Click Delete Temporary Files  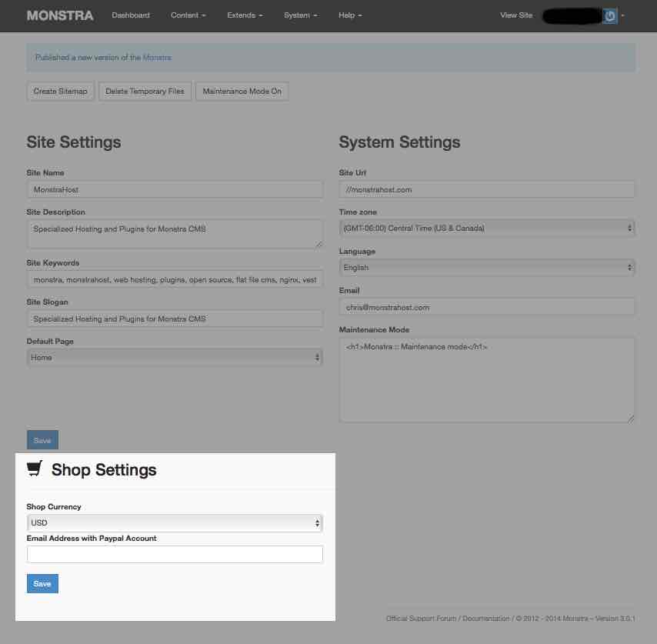pos(145,91)
